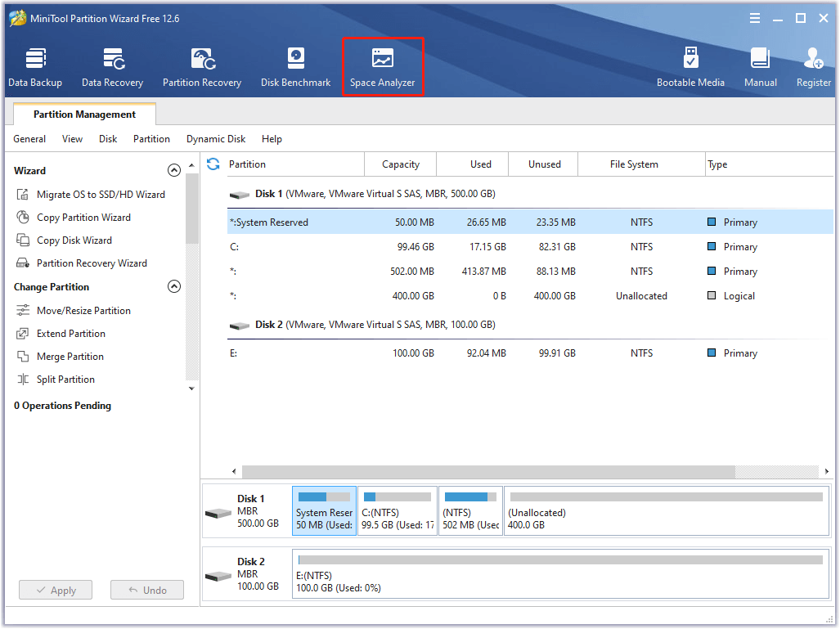The image size is (840, 629).
Task: Open the Dynamic Disk menu
Action: coord(216,139)
